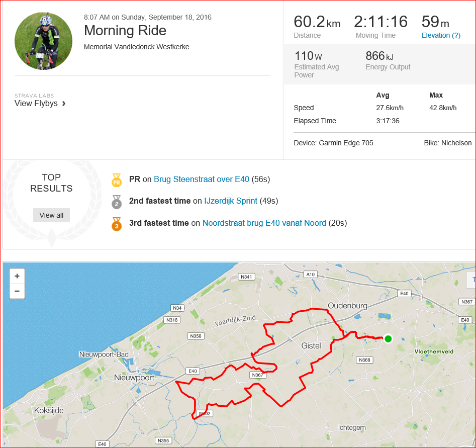Image resolution: width=476 pixels, height=448 pixels.
Task: Click the green start marker on map
Action: [388, 339]
